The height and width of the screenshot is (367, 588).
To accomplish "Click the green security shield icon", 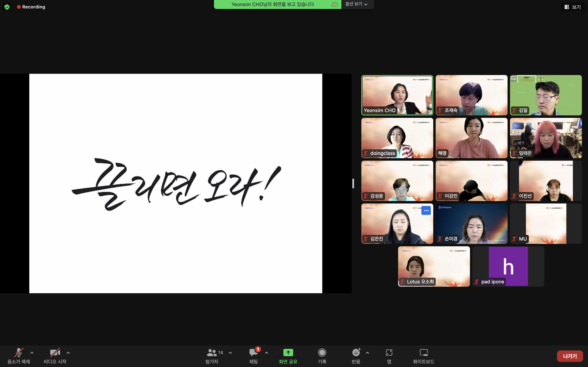I will [7, 7].
